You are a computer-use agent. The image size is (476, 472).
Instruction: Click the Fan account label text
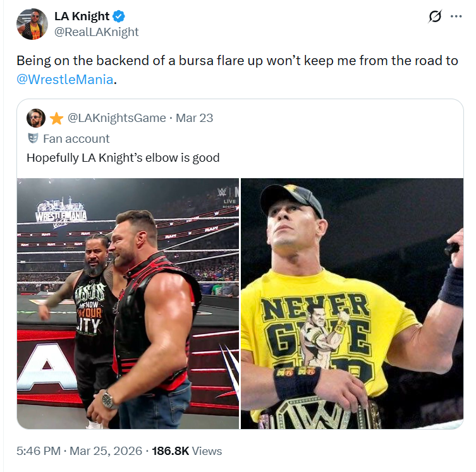click(76, 138)
